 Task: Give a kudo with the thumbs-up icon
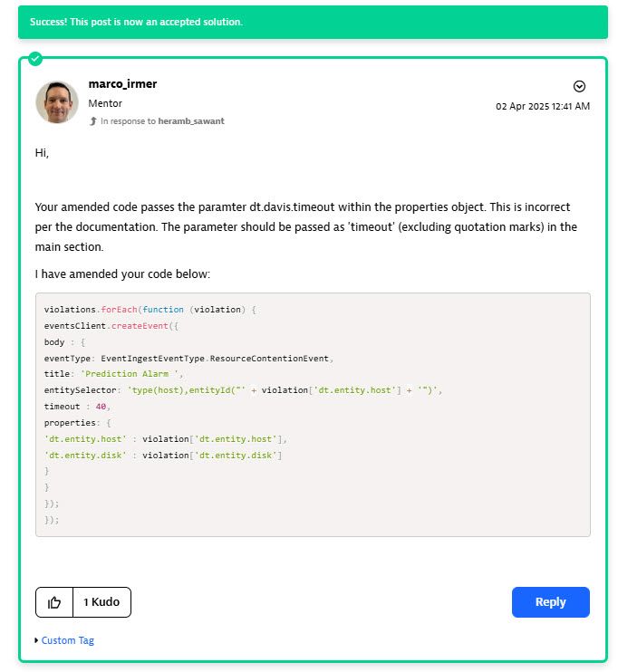[54, 602]
